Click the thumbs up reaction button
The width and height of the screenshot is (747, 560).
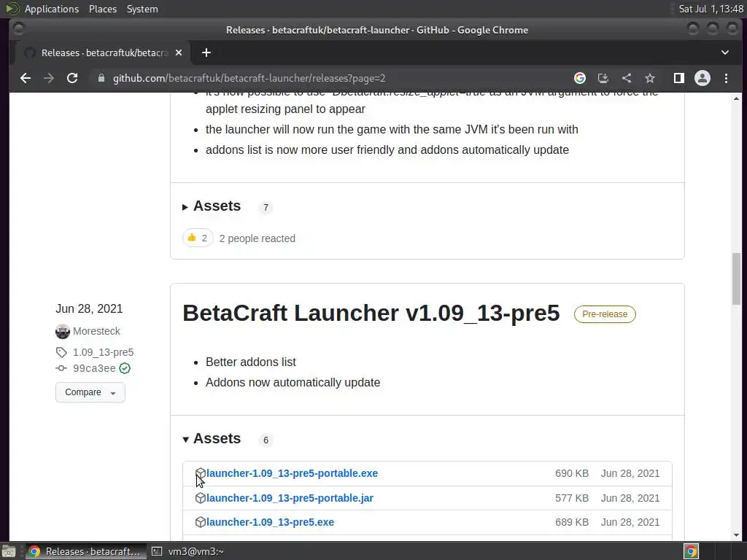pyautogui.click(x=198, y=238)
